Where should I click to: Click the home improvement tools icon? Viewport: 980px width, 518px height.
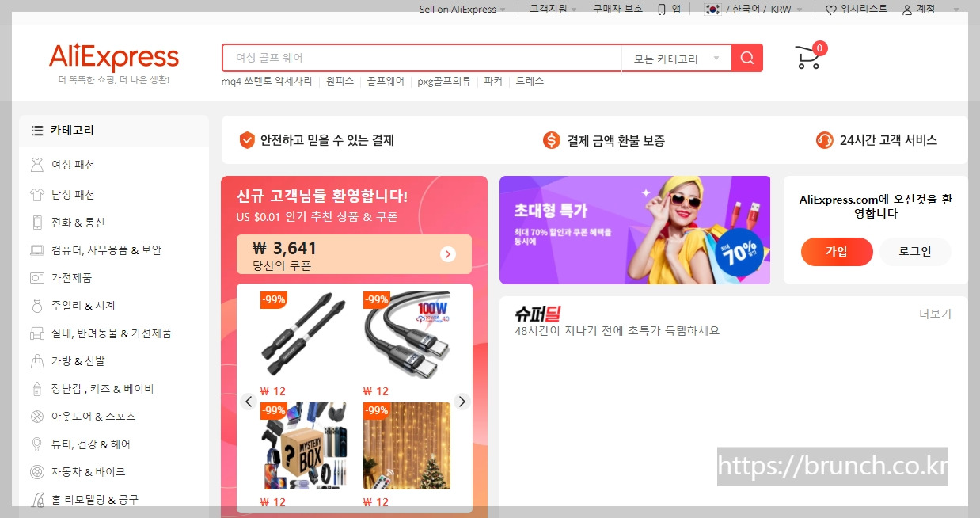coord(37,500)
